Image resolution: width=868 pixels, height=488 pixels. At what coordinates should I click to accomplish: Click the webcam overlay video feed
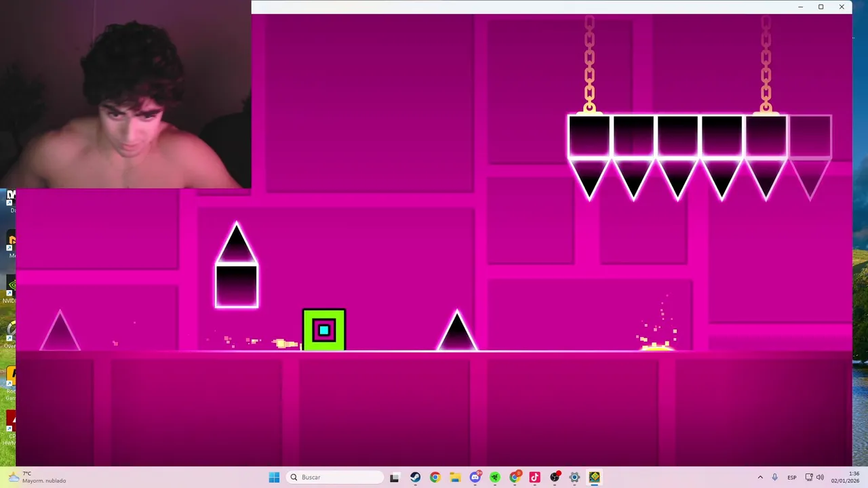tap(125, 94)
